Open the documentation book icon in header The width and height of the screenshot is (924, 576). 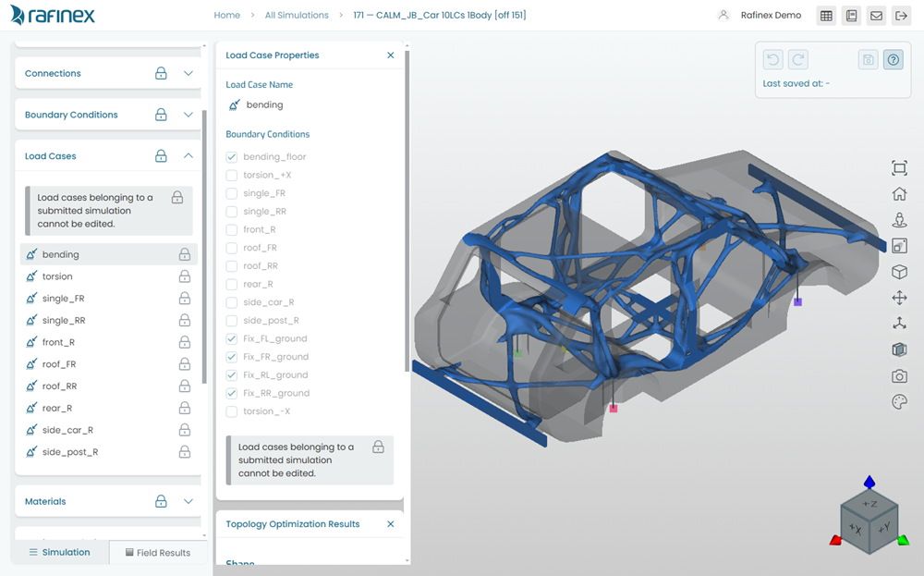coord(852,16)
